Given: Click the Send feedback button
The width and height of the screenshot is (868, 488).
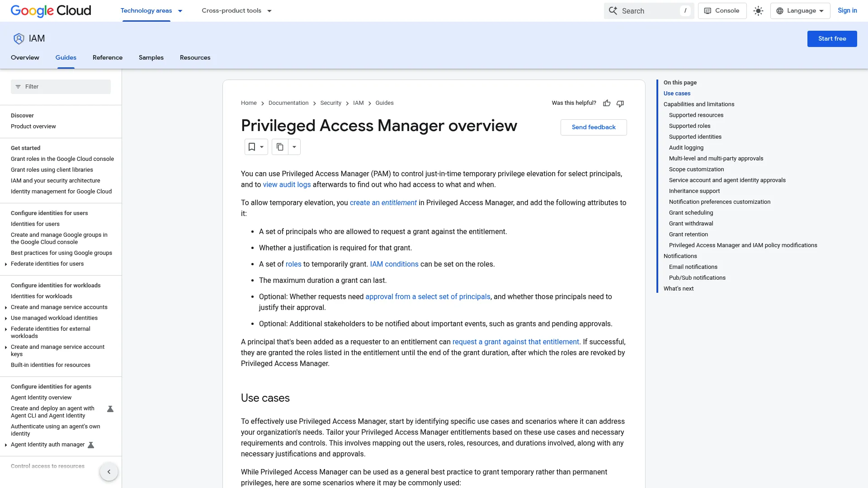Looking at the screenshot, I should (x=594, y=127).
